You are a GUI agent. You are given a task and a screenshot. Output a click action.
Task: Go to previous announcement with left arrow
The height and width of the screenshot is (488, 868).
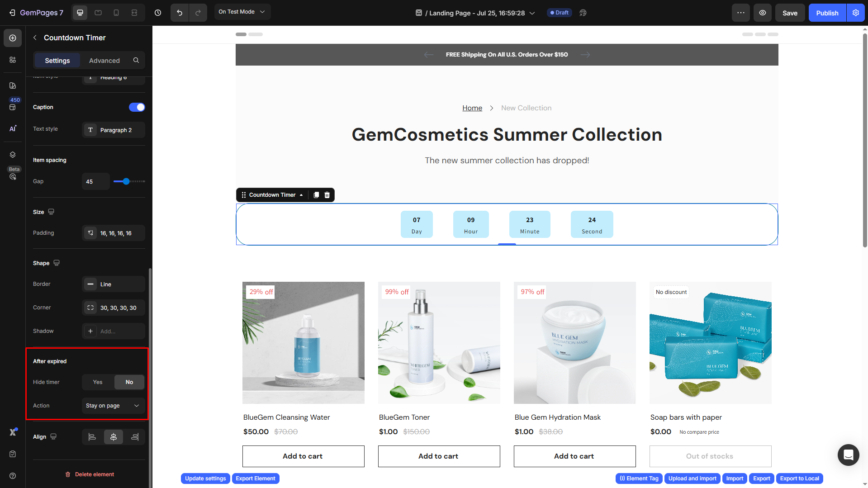428,55
